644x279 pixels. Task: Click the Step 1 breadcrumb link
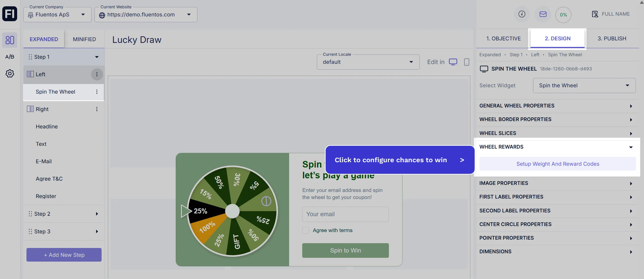[x=516, y=55]
